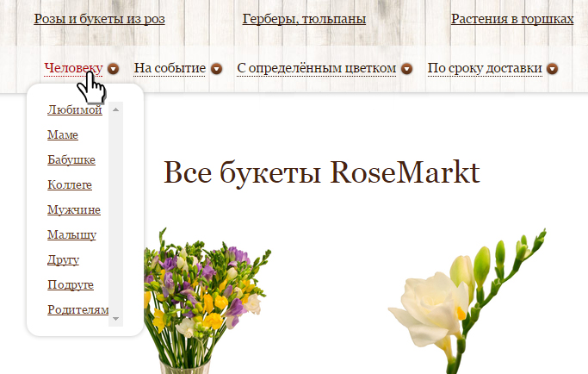Choose Подруге in the dropdown list
The height and width of the screenshot is (374, 588).
71,284
